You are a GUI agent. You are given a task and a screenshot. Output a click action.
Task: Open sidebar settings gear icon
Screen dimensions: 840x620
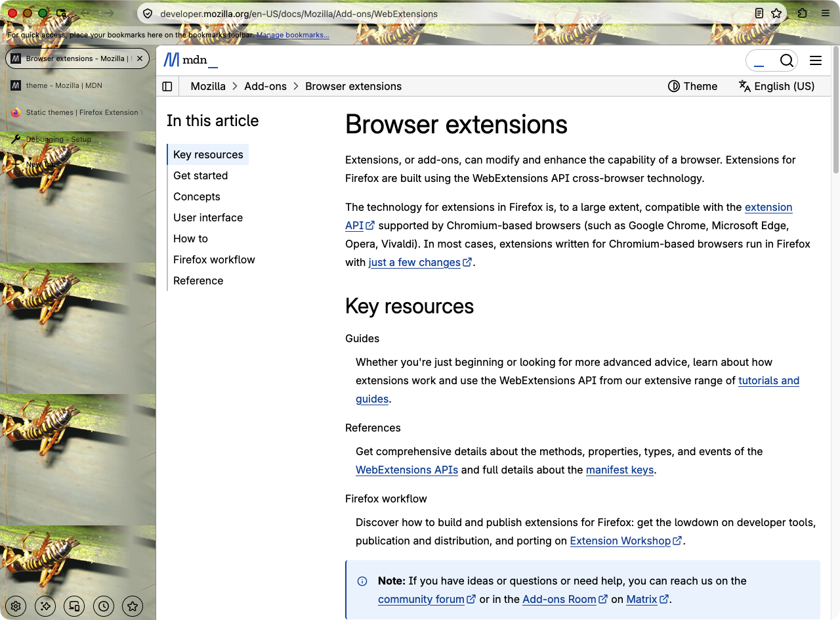[16, 606]
